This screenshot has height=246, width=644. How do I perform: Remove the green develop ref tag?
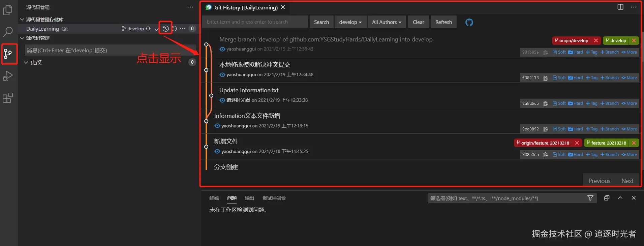click(634, 40)
